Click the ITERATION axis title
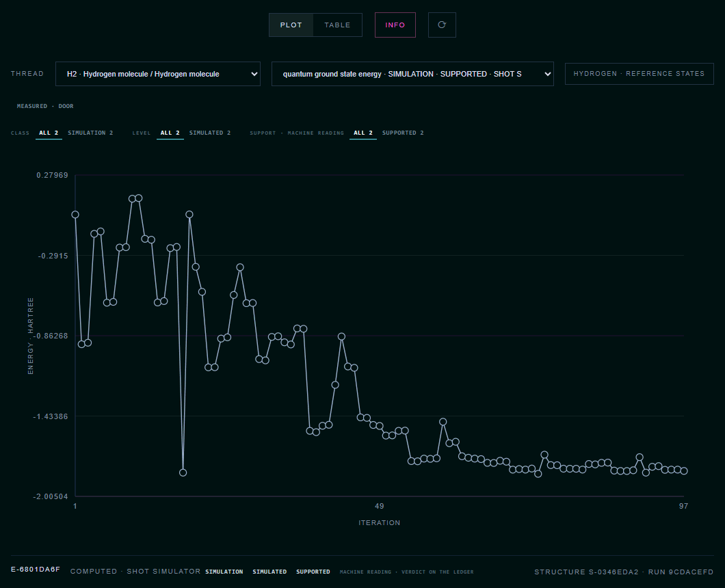 coord(379,523)
